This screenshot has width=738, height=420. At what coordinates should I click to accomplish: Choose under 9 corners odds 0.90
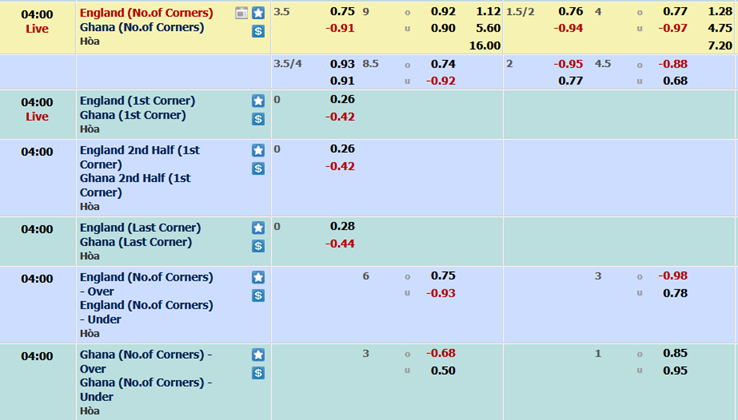[443, 28]
